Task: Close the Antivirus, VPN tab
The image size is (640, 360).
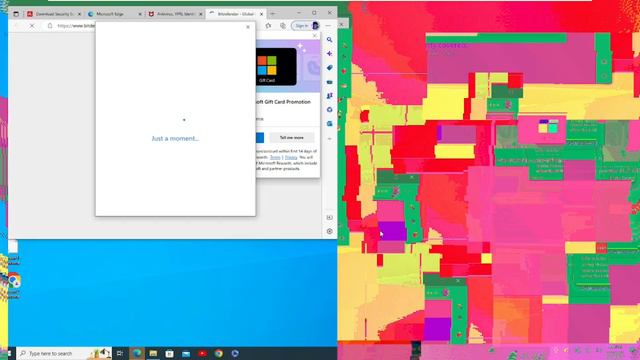Action: tap(200, 14)
